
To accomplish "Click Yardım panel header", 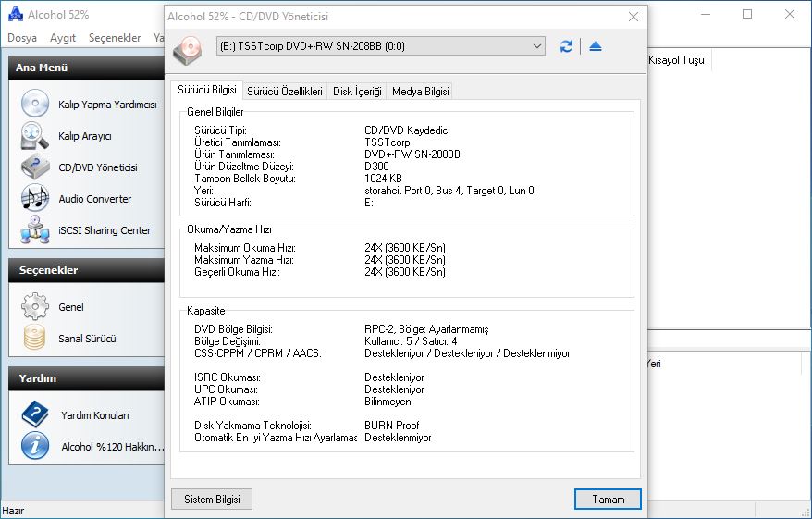I will pyautogui.click(x=87, y=378).
